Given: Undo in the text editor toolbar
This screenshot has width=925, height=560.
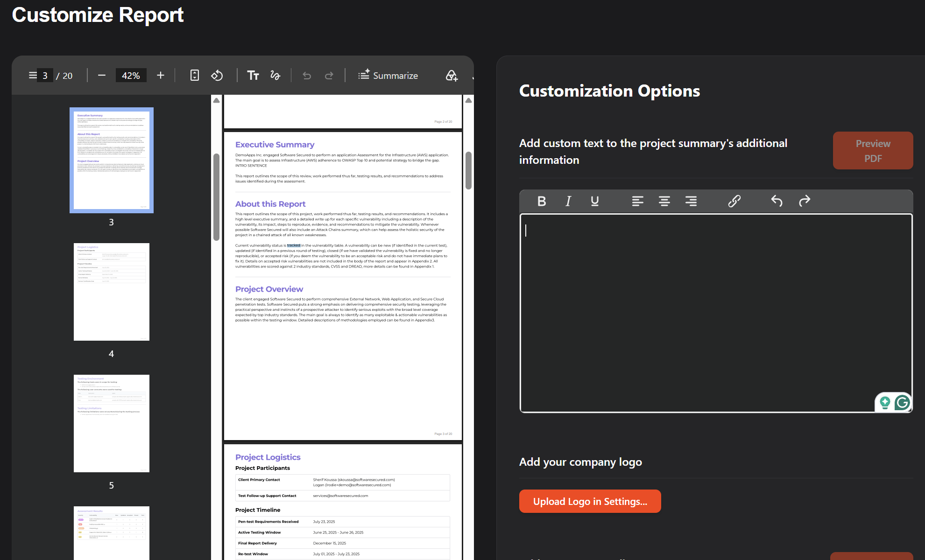Looking at the screenshot, I should 777,201.
